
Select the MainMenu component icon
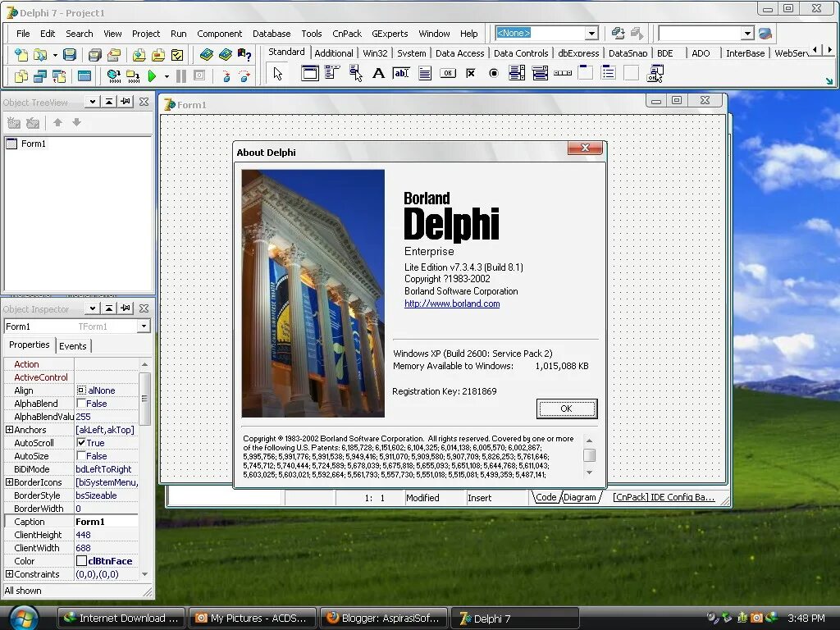332,73
